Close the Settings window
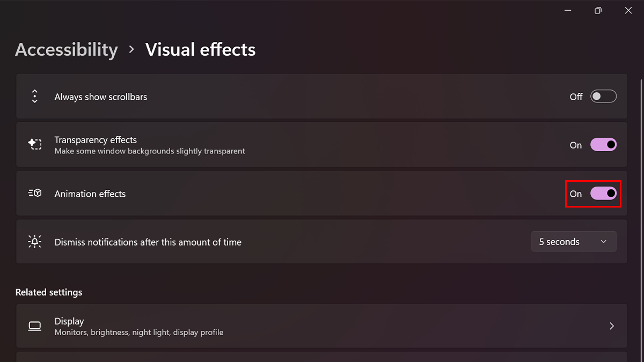 coord(628,11)
